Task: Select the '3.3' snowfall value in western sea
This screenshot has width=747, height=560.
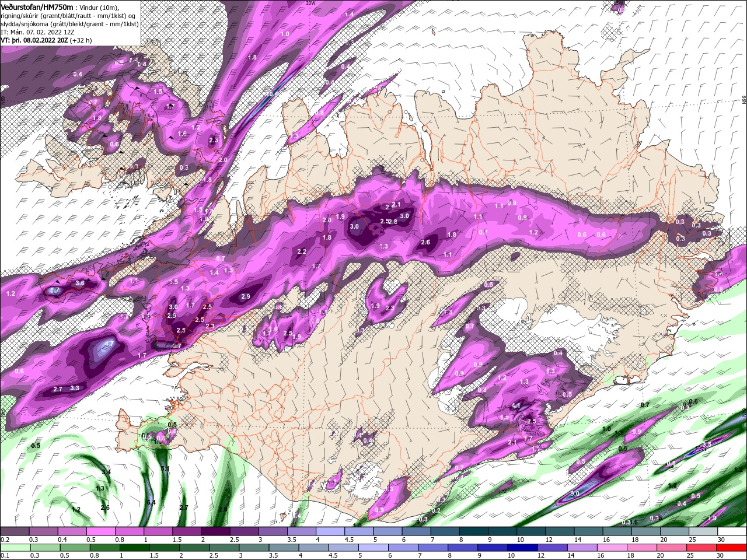Action: click(75, 388)
